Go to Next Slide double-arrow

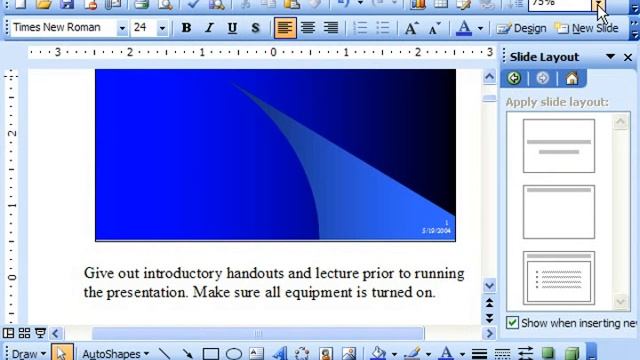click(x=489, y=318)
